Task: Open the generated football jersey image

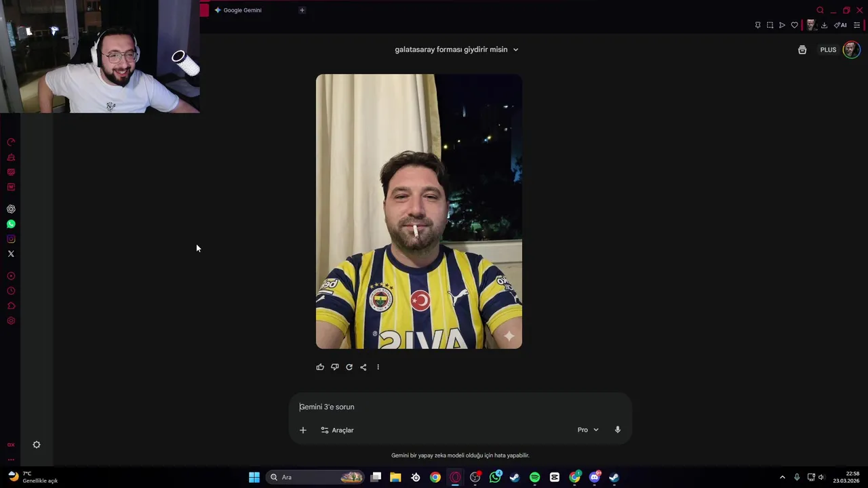Action: [419, 211]
